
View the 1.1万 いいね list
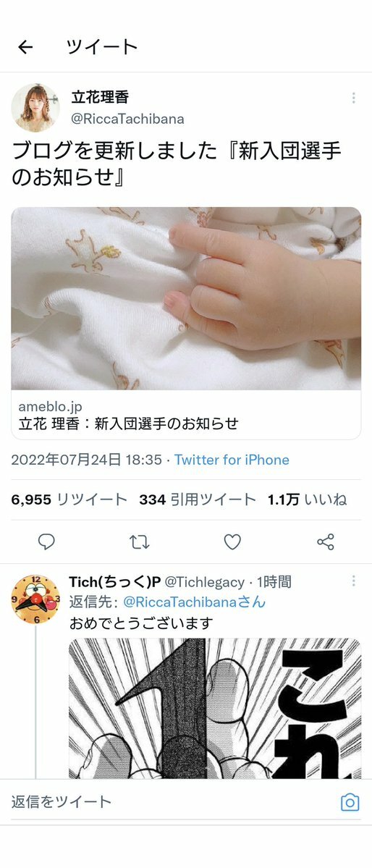(308, 500)
